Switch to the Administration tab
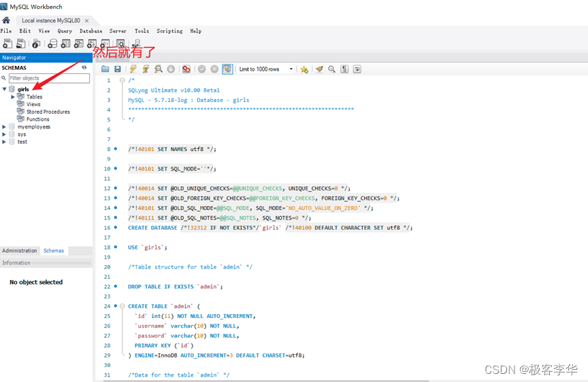588x382 pixels. point(20,251)
